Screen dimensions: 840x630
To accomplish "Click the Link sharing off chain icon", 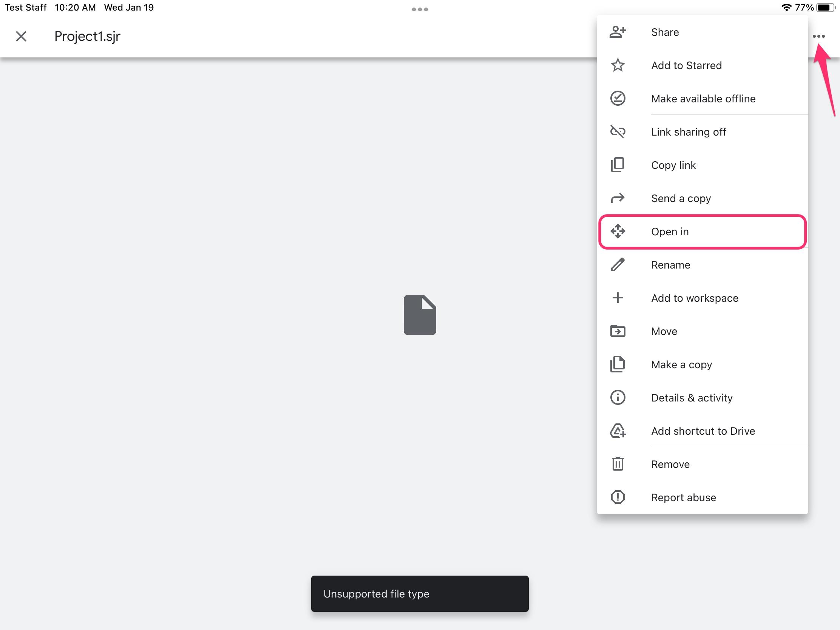I will (x=618, y=132).
